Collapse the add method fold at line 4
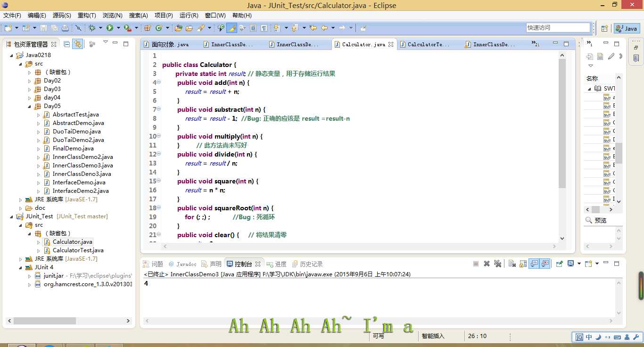This screenshot has width=644, height=347. coord(158,82)
